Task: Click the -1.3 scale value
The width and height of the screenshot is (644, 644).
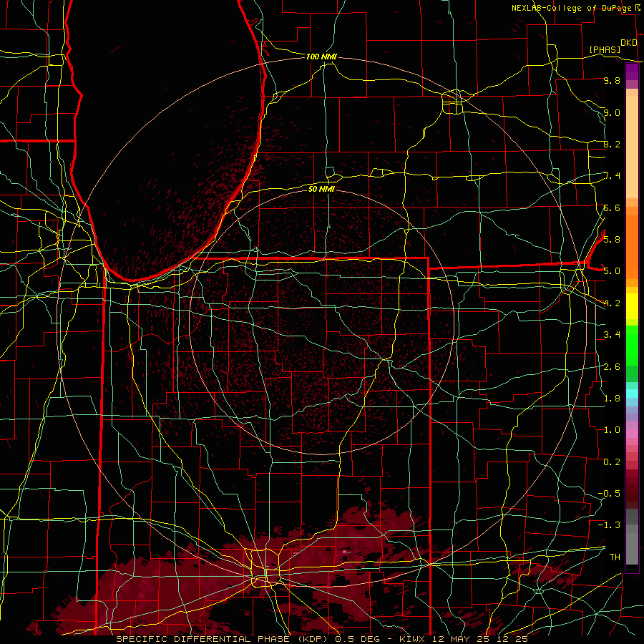Action: point(609,525)
